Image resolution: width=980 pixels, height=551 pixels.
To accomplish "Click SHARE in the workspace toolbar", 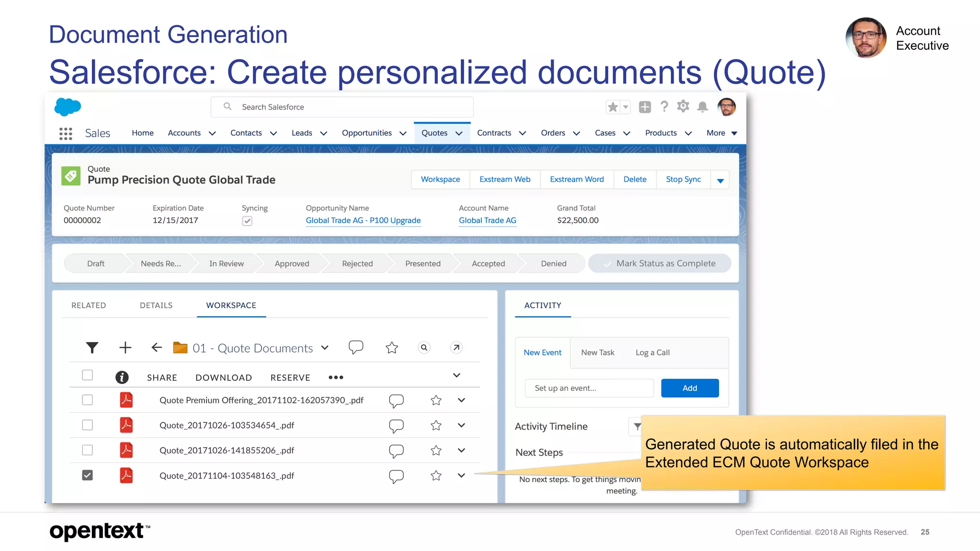I will (x=162, y=378).
